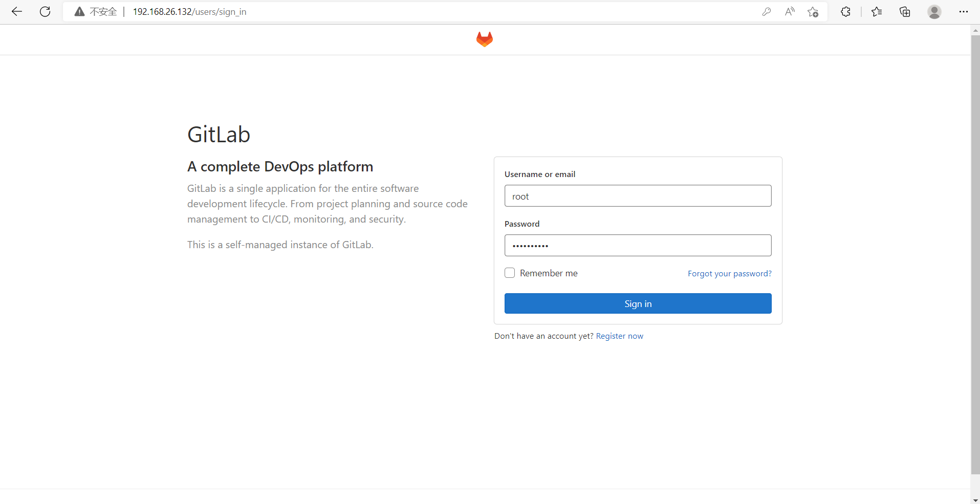Click 'A complete DevOps platform' heading

[x=280, y=167]
